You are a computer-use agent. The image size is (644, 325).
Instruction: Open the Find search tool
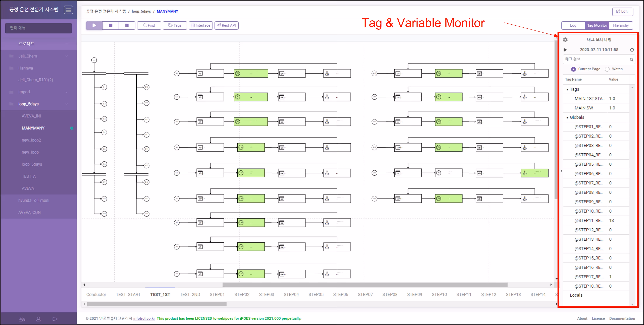(149, 25)
